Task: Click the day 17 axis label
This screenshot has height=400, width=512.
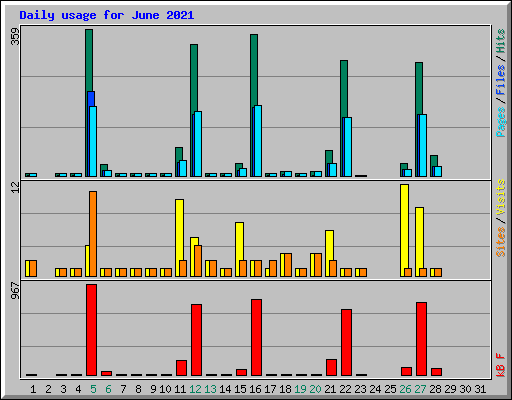Action: point(270,389)
